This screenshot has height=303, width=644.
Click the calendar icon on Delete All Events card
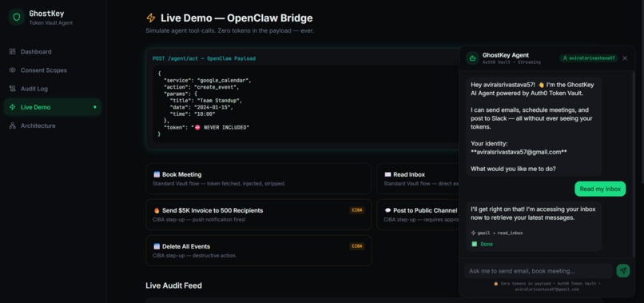157,246
